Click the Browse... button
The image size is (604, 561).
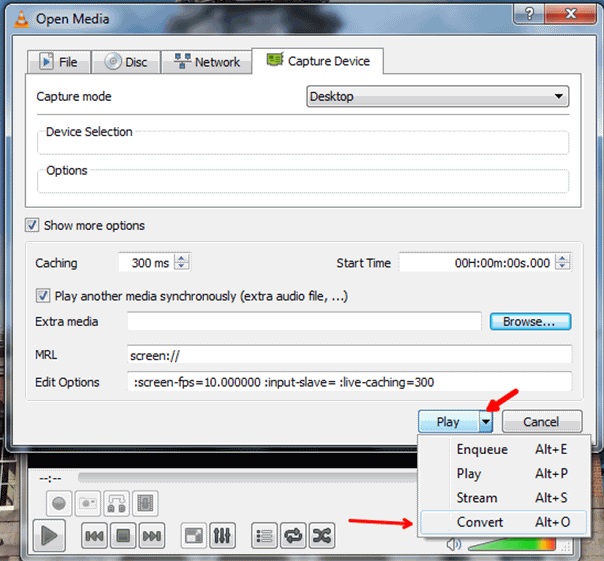[530, 321]
